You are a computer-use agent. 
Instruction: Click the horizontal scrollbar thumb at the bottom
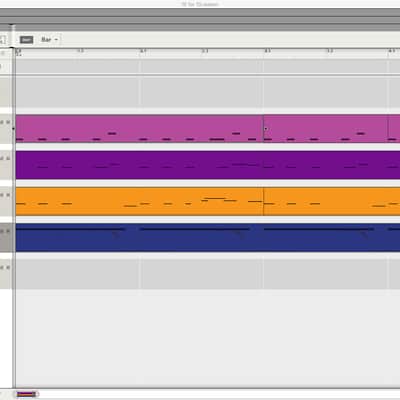coord(26,394)
